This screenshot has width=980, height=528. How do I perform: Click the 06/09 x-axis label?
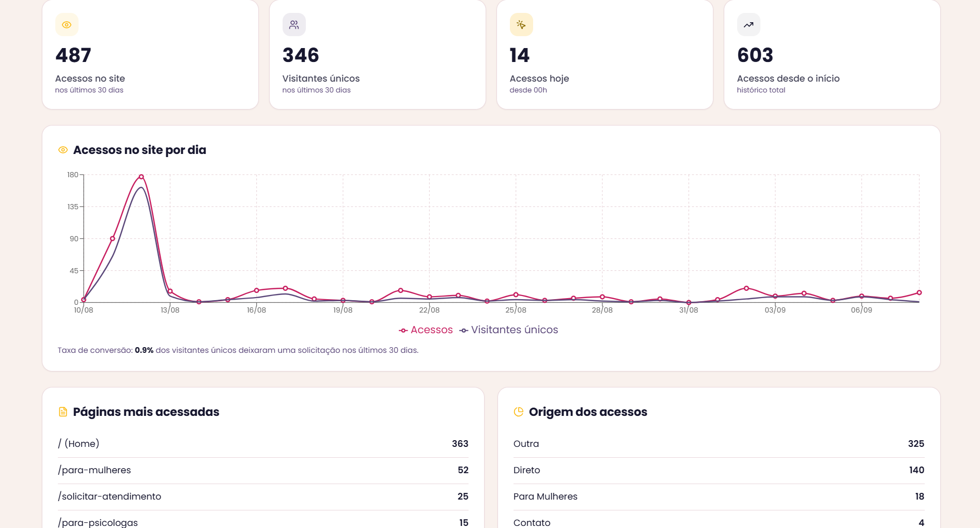click(861, 310)
